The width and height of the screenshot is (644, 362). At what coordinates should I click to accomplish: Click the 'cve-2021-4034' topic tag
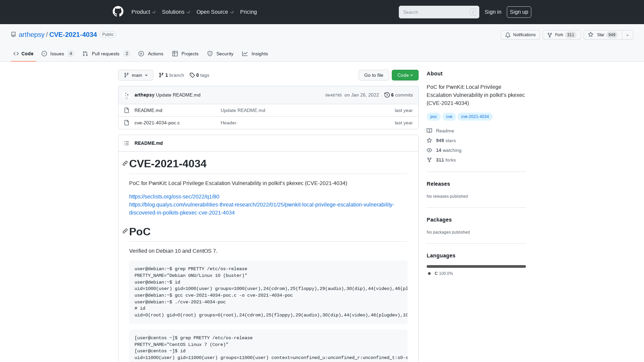tap(475, 117)
